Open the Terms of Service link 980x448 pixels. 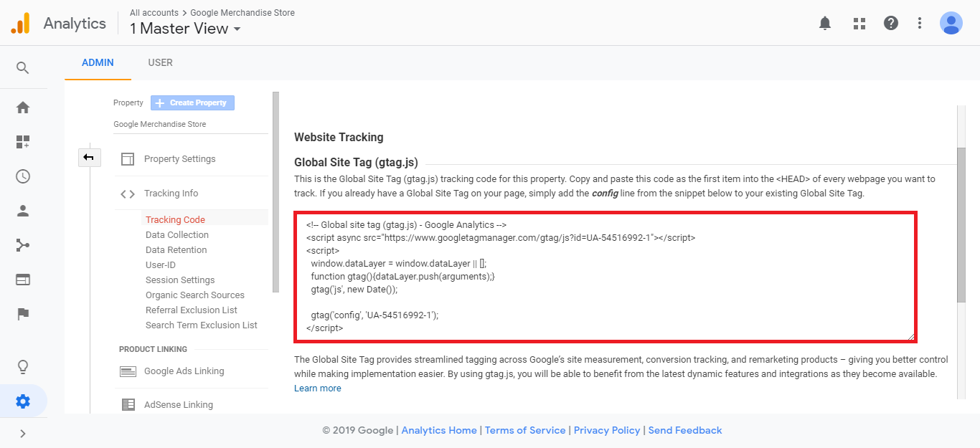point(525,431)
